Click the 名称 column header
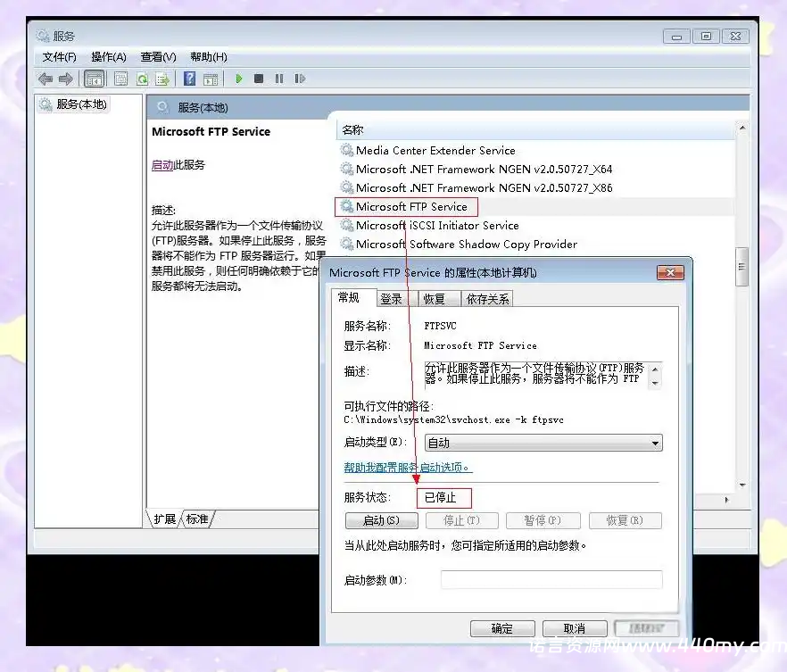This screenshot has height=672, width=787. [x=535, y=130]
